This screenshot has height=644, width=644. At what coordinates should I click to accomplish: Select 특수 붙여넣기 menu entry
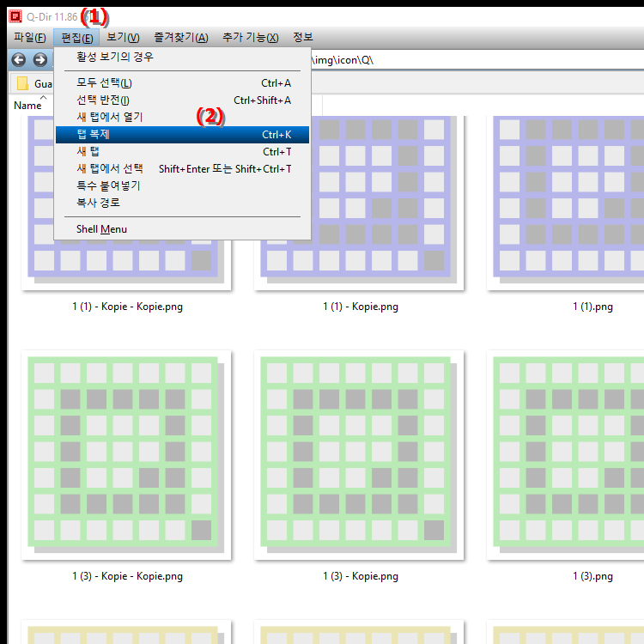pyautogui.click(x=182, y=185)
